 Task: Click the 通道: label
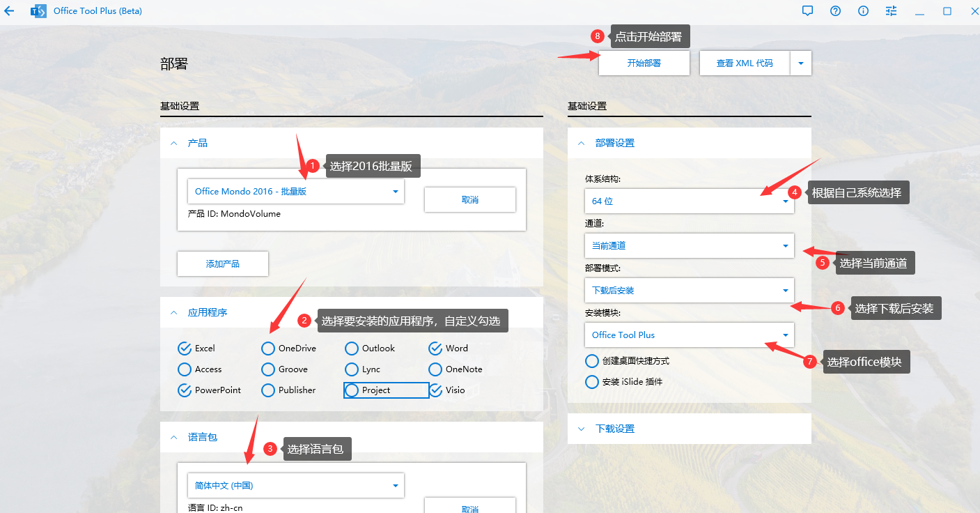pos(594,224)
